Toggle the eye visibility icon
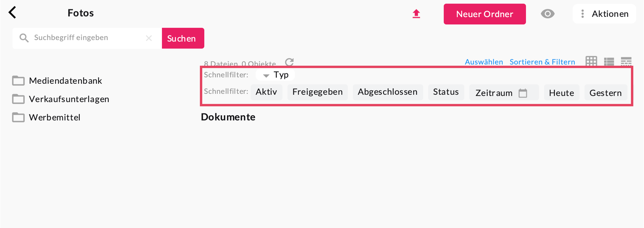This screenshot has height=228, width=644. [x=547, y=14]
